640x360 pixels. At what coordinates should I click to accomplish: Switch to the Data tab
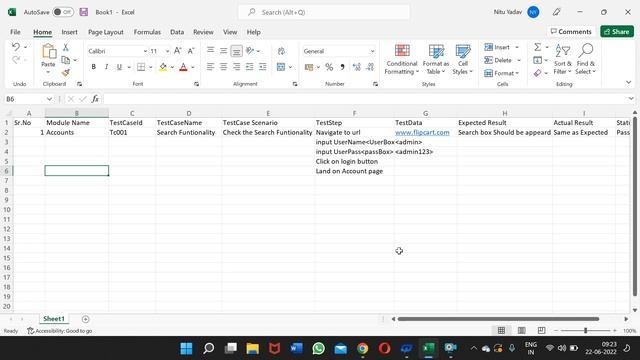point(177,32)
